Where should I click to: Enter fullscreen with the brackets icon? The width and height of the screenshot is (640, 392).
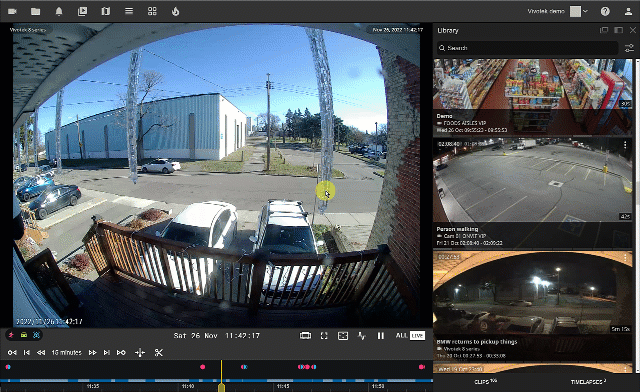(x=324, y=336)
